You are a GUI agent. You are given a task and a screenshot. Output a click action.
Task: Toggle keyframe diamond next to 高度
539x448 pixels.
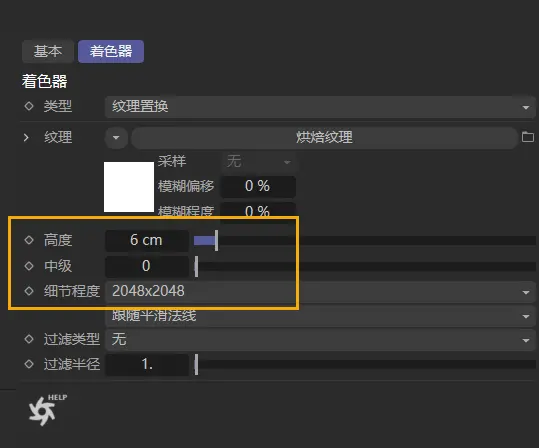[x=29, y=240]
